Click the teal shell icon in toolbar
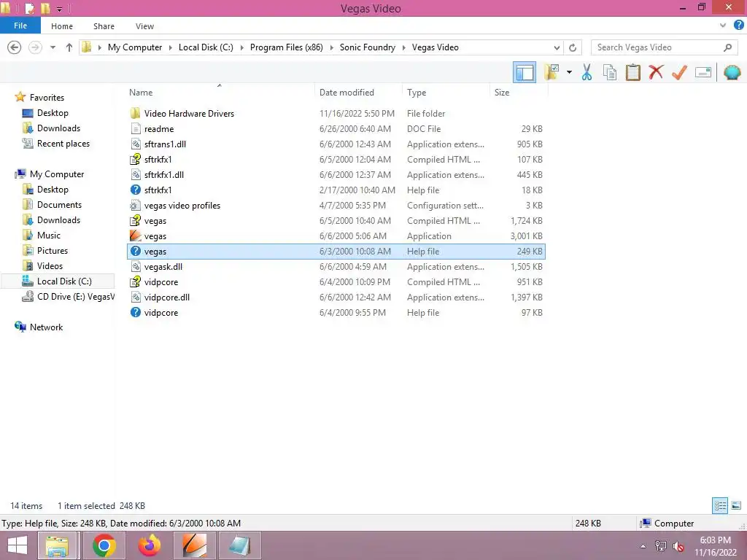The height and width of the screenshot is (560, 747). pyautogui.click(x=732, y=72)
